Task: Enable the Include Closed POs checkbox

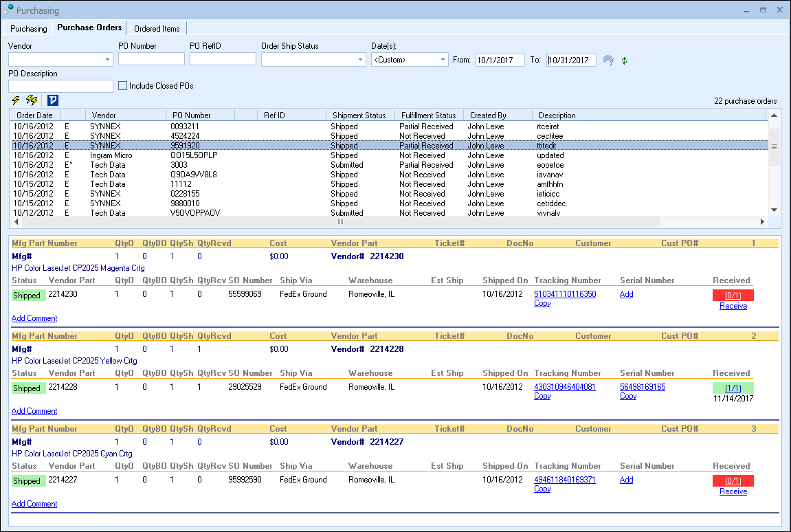Action: tap(123, 86)
